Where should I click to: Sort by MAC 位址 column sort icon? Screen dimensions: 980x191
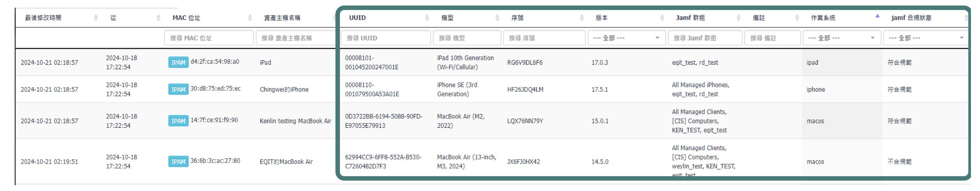tap(250, 18)
